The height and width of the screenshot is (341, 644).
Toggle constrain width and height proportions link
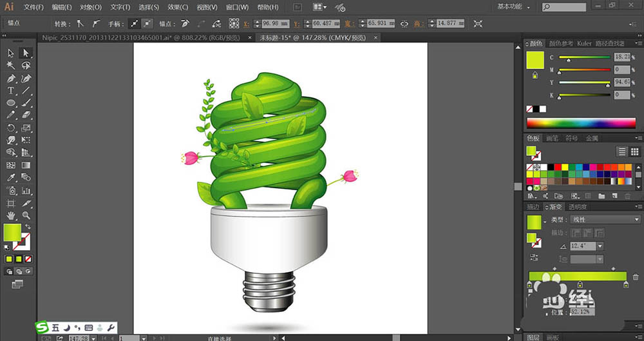(404, 24)
